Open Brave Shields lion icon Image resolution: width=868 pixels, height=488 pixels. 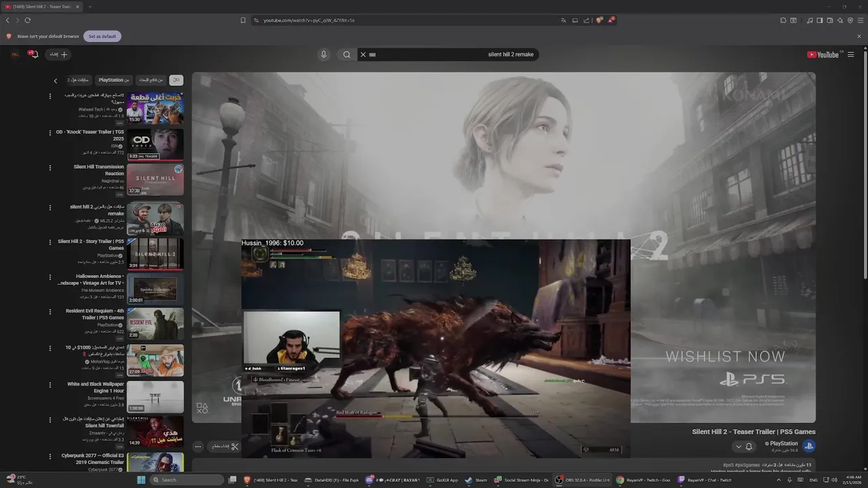599,20
